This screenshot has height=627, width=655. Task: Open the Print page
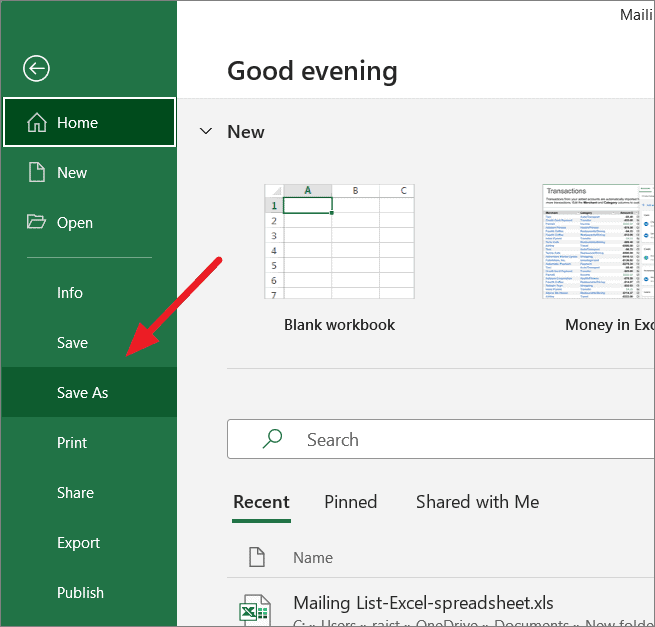tap(89, 442)
